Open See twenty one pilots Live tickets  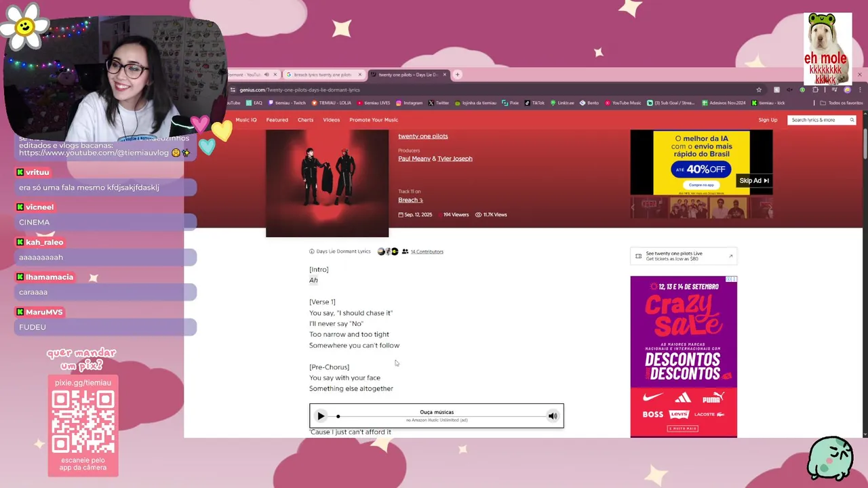click(684, 256)
